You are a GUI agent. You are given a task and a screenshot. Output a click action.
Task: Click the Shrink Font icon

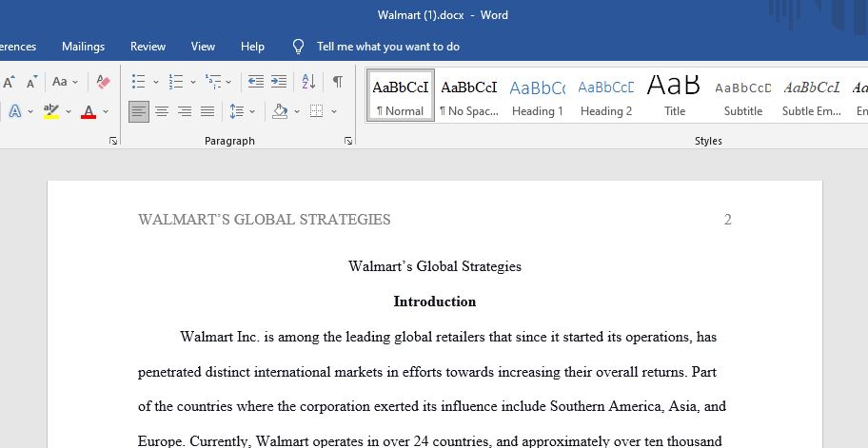[32, 82]
